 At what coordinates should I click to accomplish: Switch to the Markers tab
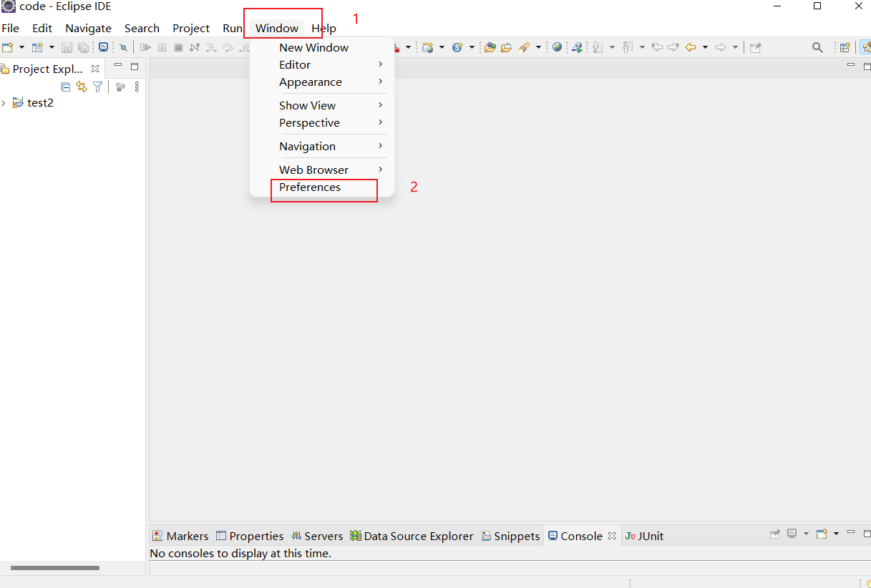coord(180,536)
